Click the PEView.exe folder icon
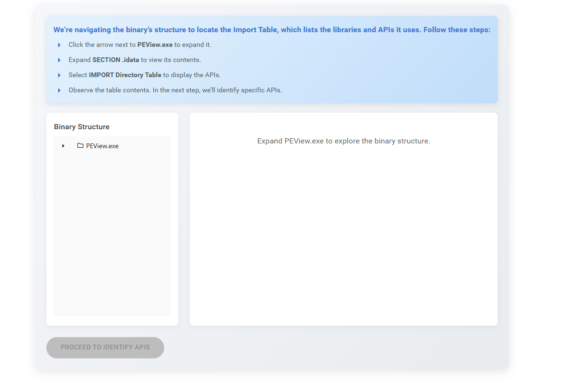The height and width of the screenshot is (392, 588). point(80,146)
